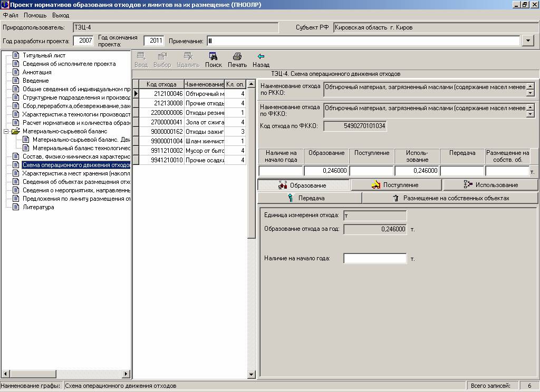The width and height of the screenshot is (540, 392).
Task: Click the Наличие на начало года input field
Action: click(x=374, y=259)
